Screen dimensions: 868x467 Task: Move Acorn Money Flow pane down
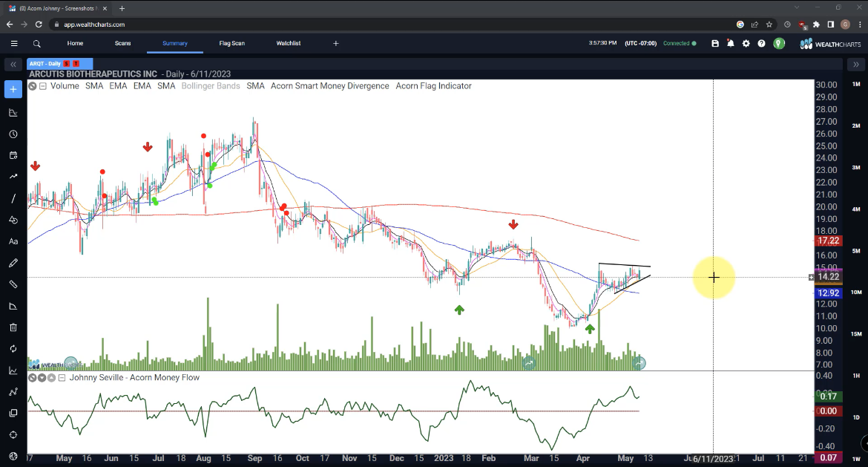point(42,378)
